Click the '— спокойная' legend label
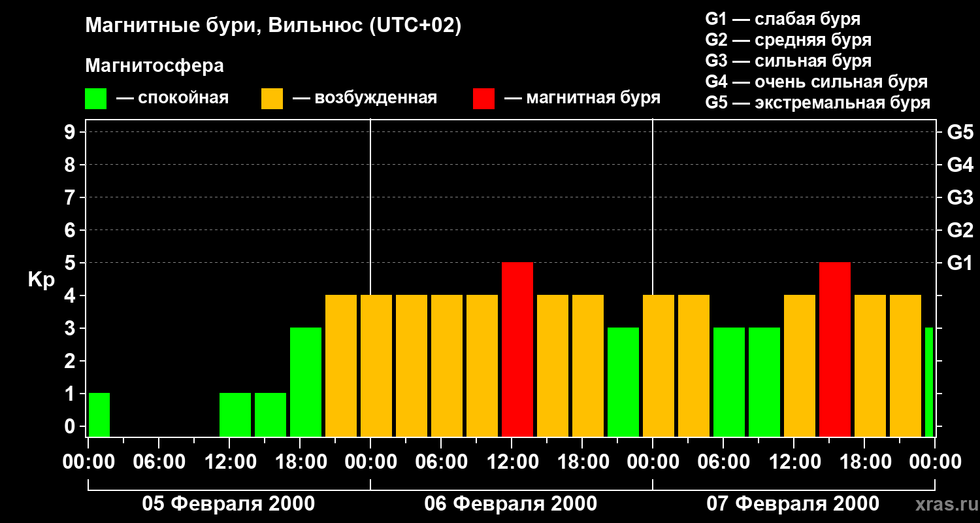 tap(172, 98)
